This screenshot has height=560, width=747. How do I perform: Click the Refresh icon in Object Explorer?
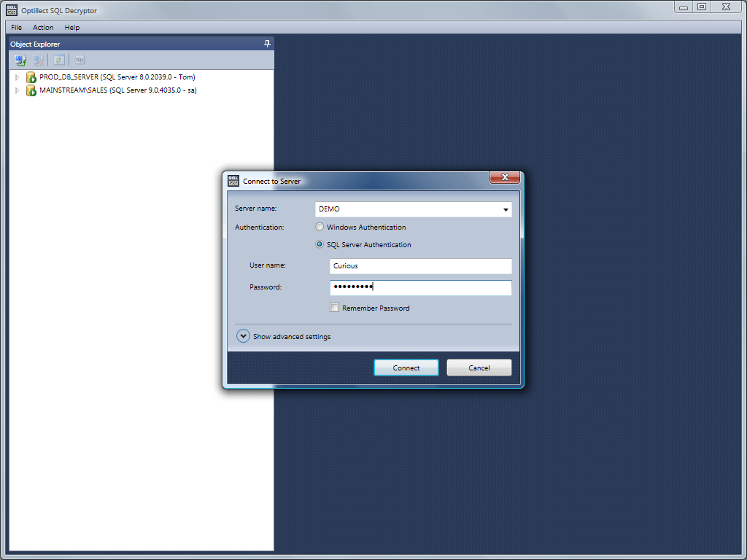pos(58,60)
